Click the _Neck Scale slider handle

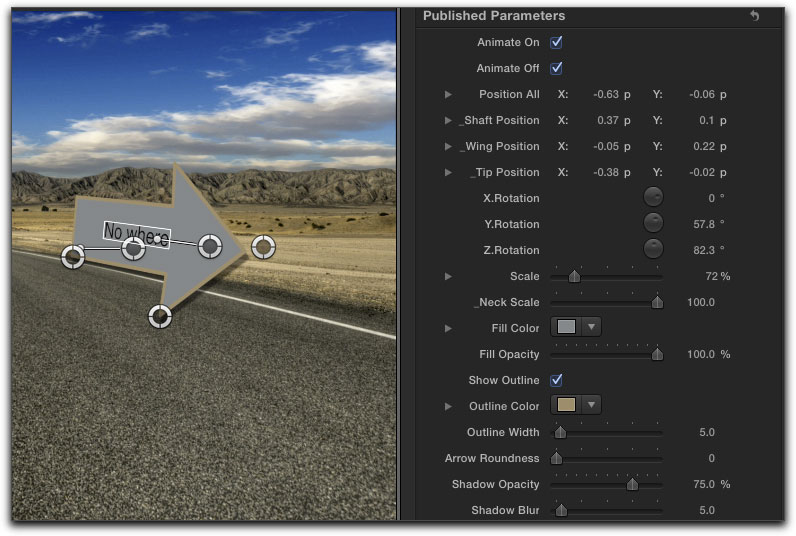pos(657,302)
